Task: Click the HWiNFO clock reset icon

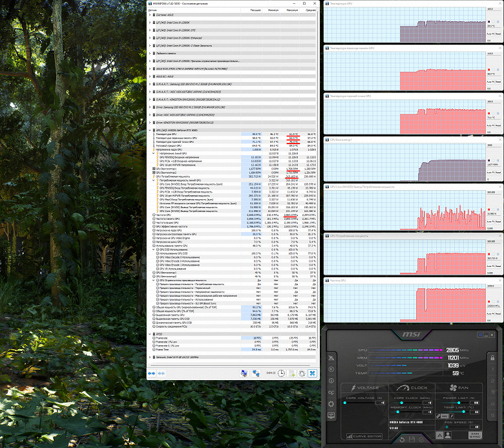Action: click(281, 374)
